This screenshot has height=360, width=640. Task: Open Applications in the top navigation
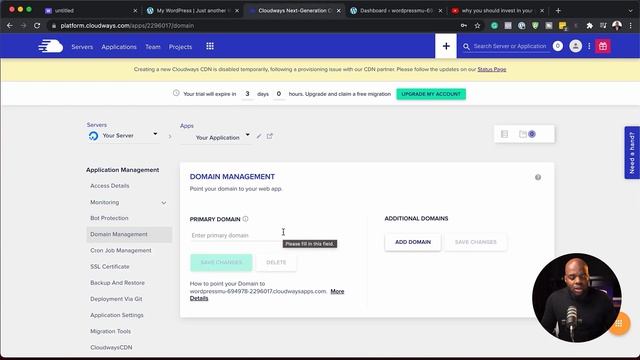(119, 47)
